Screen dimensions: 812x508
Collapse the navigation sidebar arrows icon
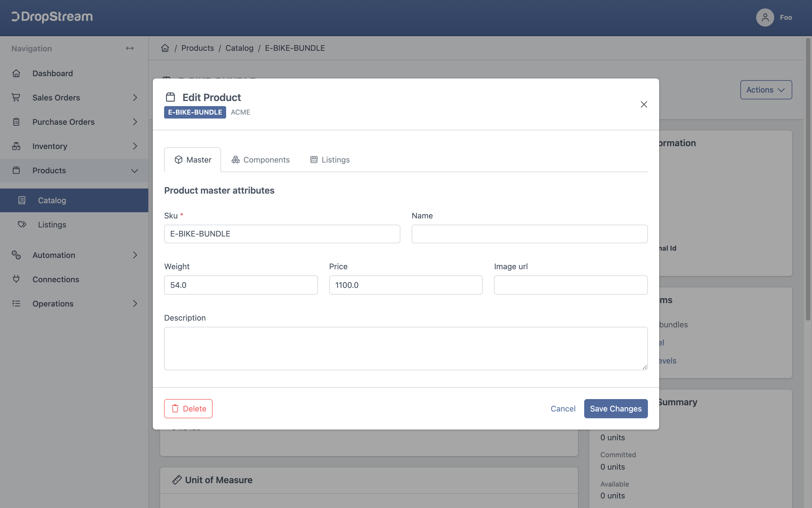coord(130,48)
